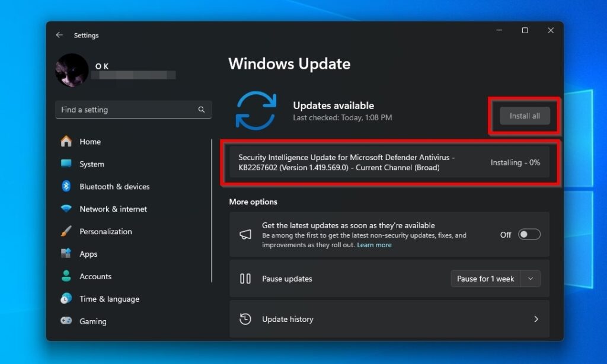
Task: Open the Learn more link
Action: click(x=374, y=244)
